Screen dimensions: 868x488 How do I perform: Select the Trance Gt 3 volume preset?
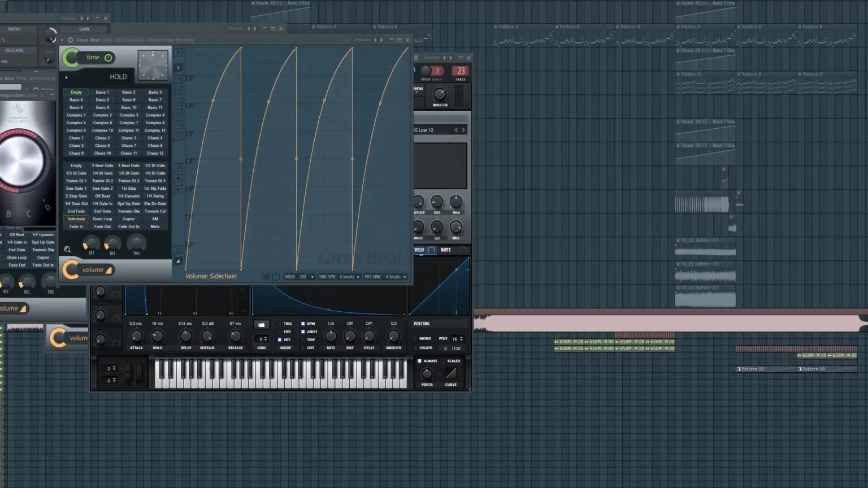(x=129, y=181)
